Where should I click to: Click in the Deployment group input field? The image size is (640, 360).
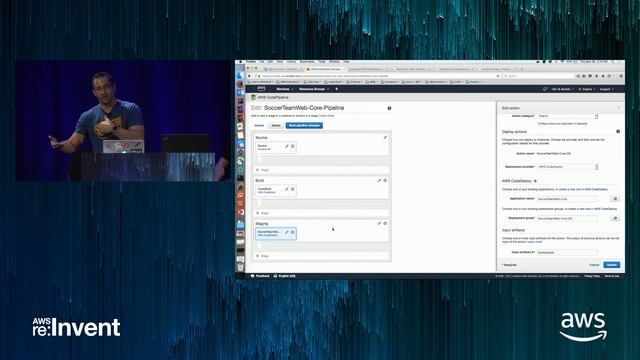(567, 218)
